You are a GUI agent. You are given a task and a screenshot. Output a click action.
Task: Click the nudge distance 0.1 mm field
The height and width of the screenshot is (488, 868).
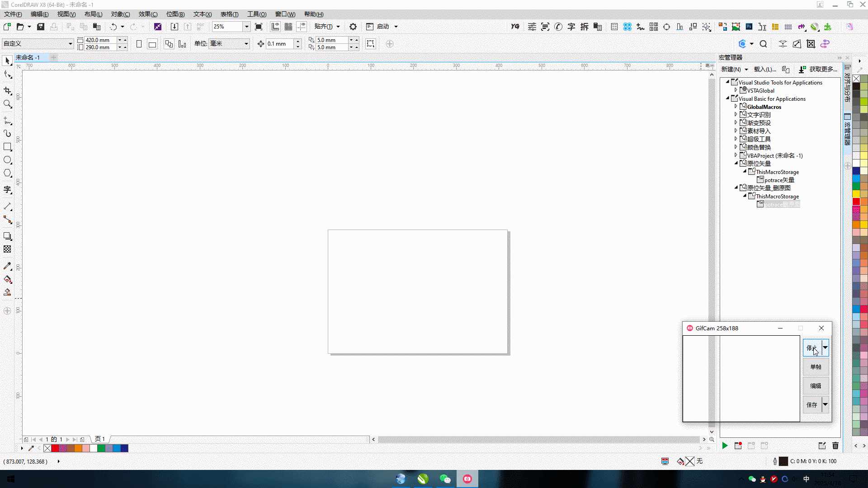(280, 44)
